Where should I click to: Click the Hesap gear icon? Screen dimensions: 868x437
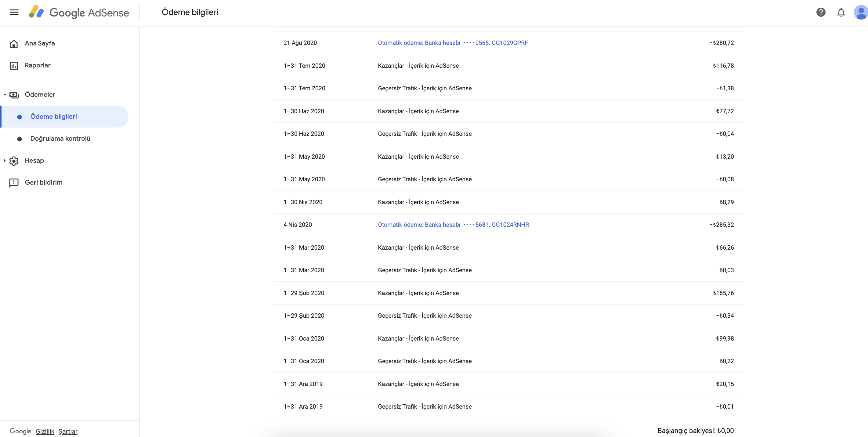click(x=14, y=161)
